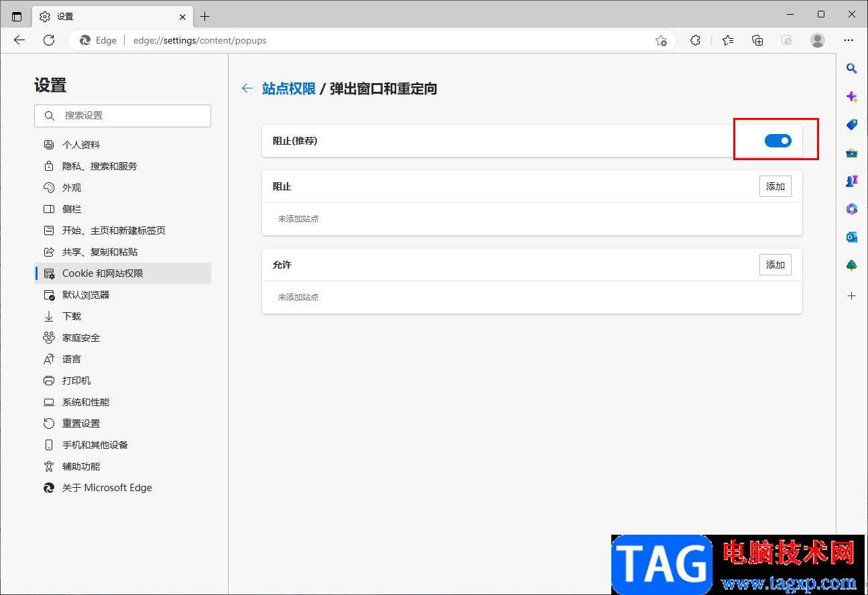Image resolution: width=868 pixels, height=595 pixels.
Task: Click 添加 in the 允许 section
Action: [x=776, y=265]
